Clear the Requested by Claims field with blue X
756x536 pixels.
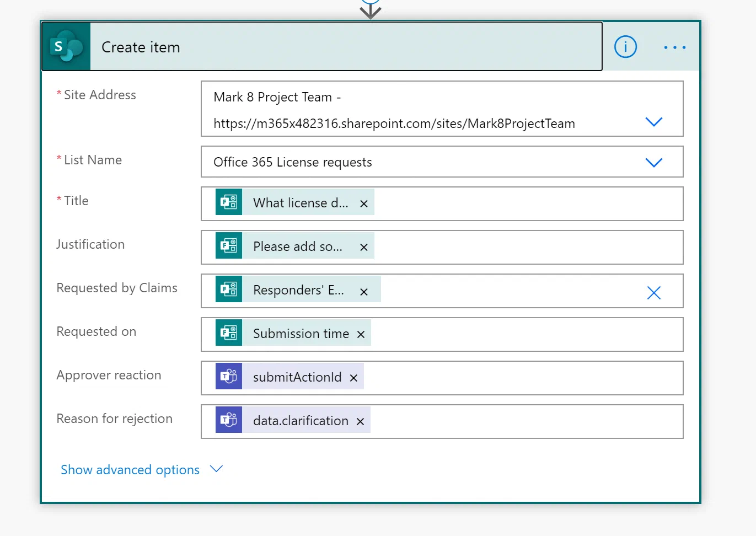click(653, 293)
